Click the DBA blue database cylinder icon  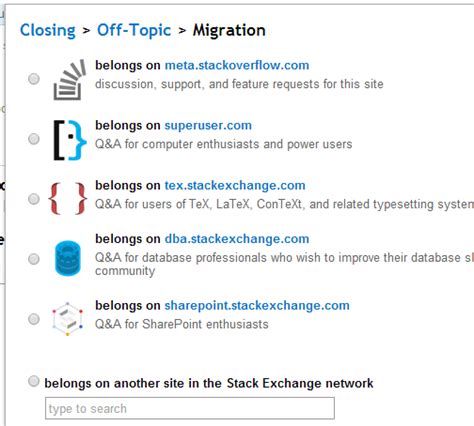pyautogui.click(x=68, y=258)
